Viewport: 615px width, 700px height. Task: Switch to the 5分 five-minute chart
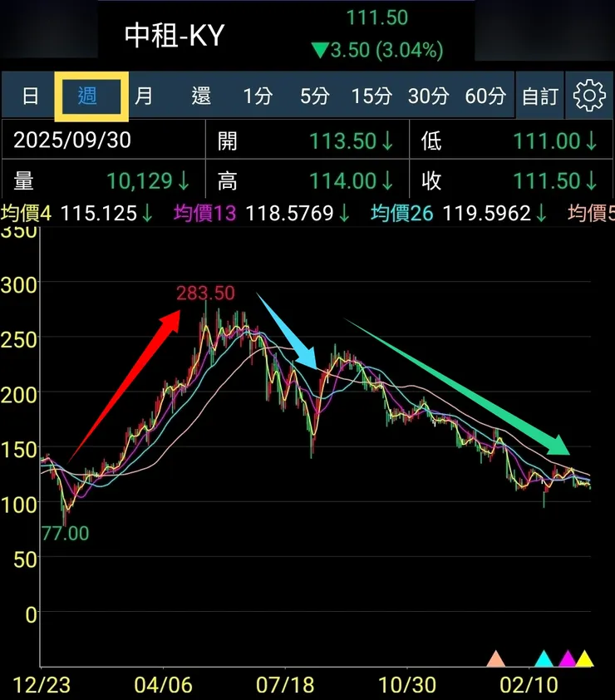[x=315, y=96]
